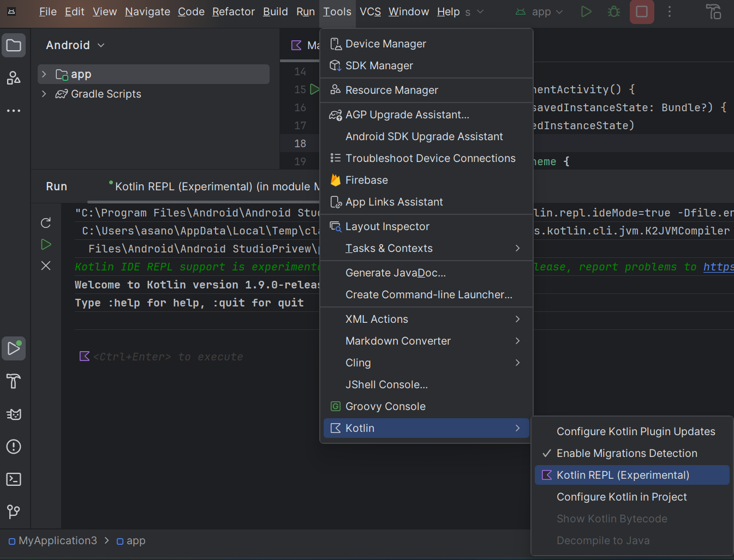734x560 pixels.
Task: Expand Tasks & Contexts submenu
Action: [426, 248]
